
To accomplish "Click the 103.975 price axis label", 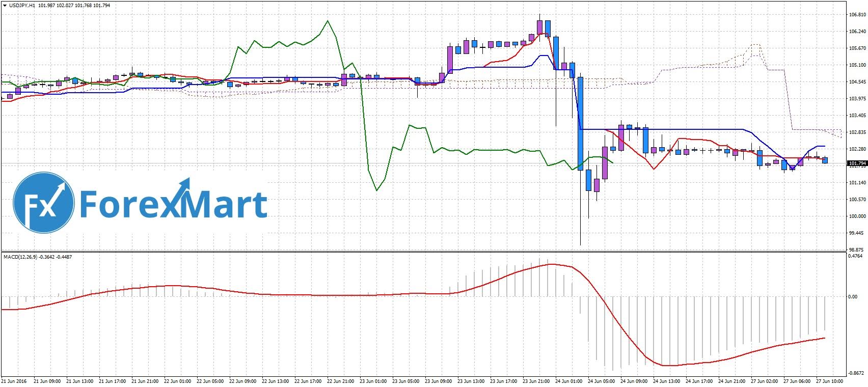I will [x=857, y=99].
